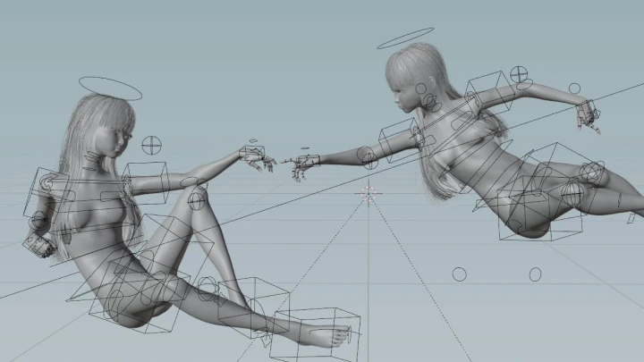The height and width of the screenshot is (362, 644).
Task: Select crosshair circle control beside left figure's face
Action: tap(151, 146)
